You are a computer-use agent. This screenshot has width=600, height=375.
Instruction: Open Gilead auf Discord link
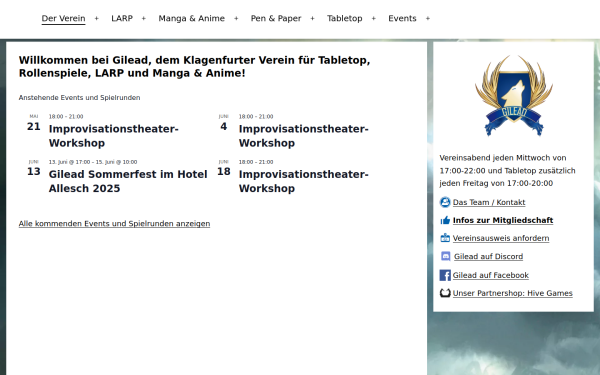[488, 257]
